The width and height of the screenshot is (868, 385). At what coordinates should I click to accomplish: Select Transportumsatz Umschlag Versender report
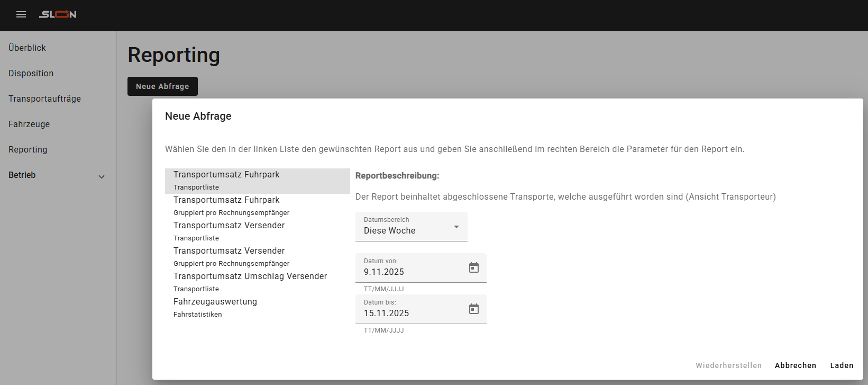(257, 282)
